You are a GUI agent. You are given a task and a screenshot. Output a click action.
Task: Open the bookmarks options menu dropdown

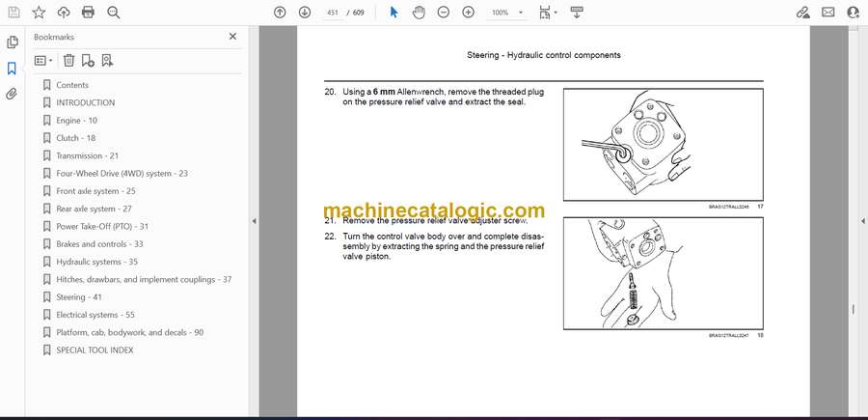[43, 61]
